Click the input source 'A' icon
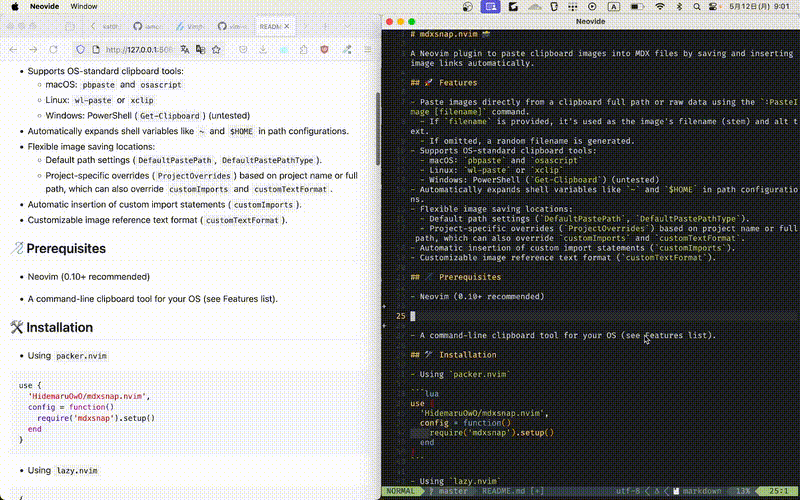The height and width of the screenshot is (500, 800). [613, 6]
